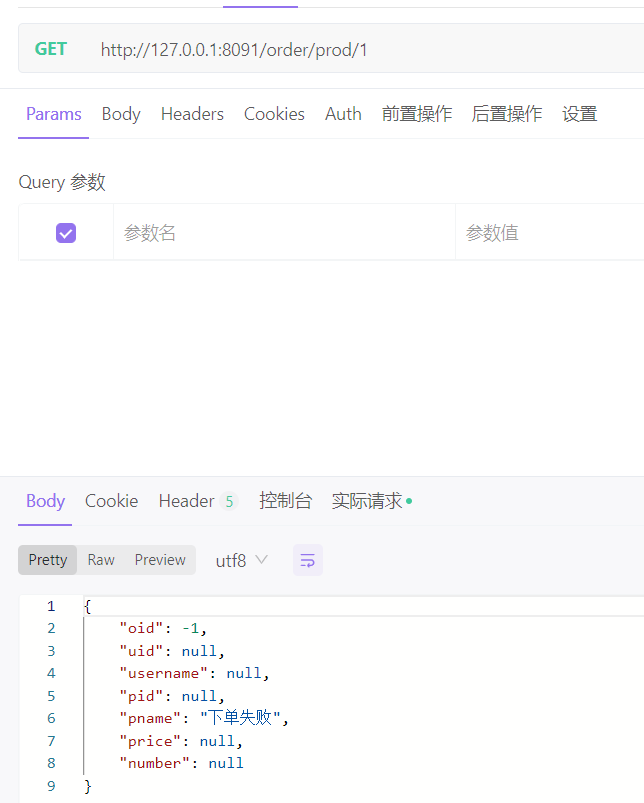The width and height of the screenshot is (644, 803).
Task: Click the 参数名 input field
Action: pyautogui.click(x=284, y=233)
